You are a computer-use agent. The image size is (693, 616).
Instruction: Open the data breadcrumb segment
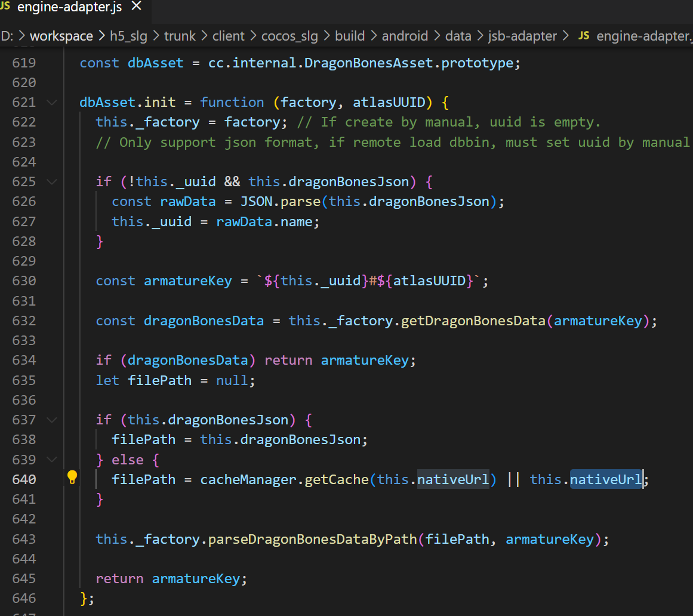point(458,36)
